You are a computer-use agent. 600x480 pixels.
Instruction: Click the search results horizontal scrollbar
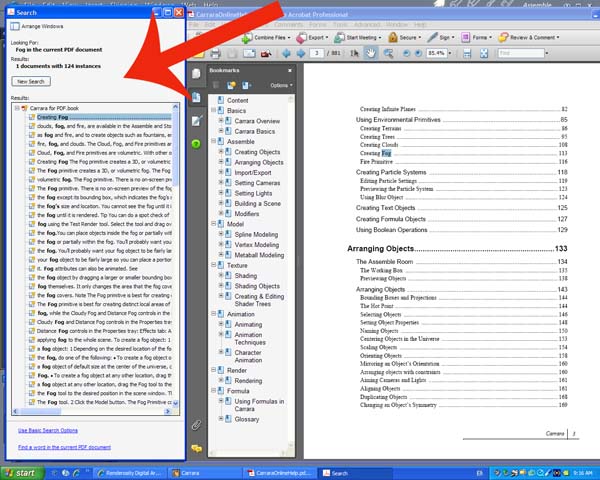pos(92,411)
